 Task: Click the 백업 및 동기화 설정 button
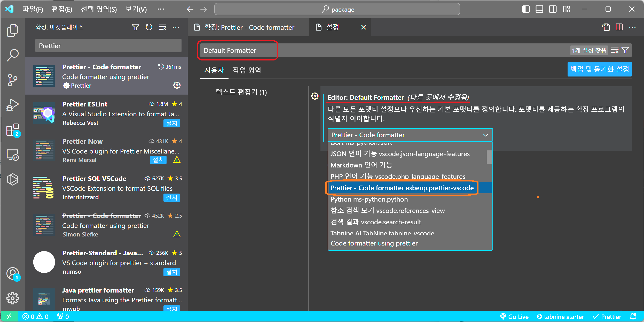point(599,69)
